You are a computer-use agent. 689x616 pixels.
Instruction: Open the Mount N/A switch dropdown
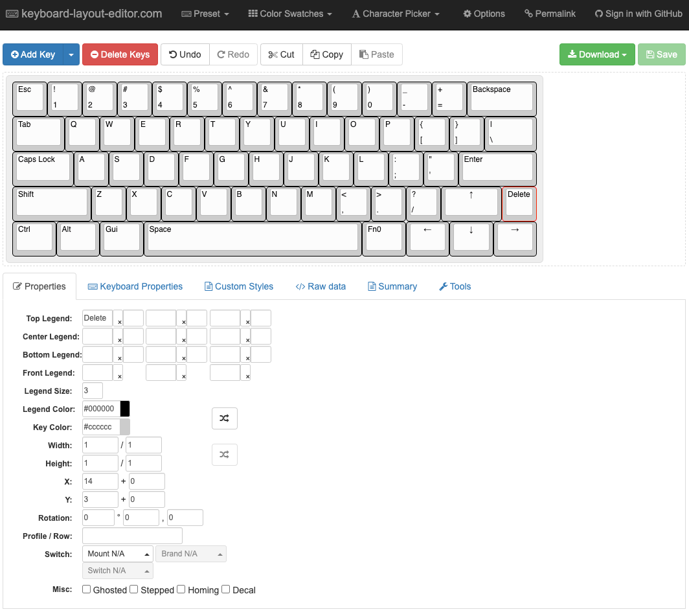pos(117,554)
